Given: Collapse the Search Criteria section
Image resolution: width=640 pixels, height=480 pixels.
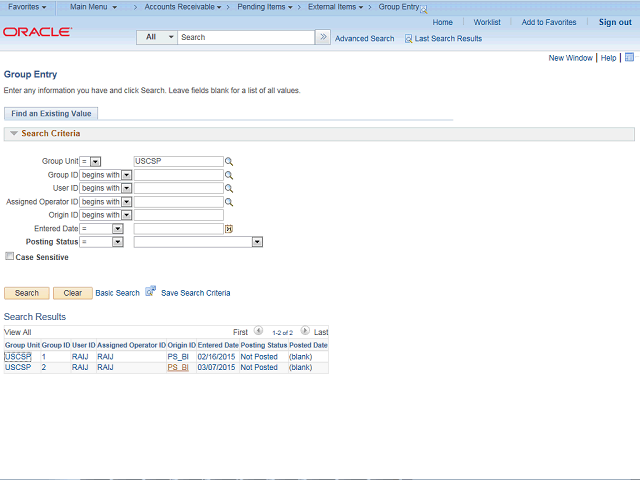Looking at the screenshot, I should pos(14,133).
